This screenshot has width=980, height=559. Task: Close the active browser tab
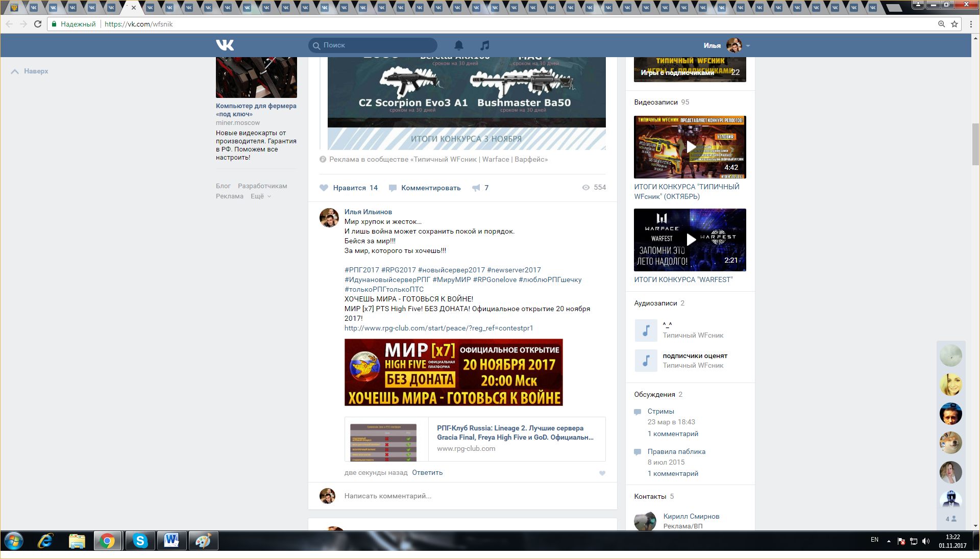coord(134,8)
